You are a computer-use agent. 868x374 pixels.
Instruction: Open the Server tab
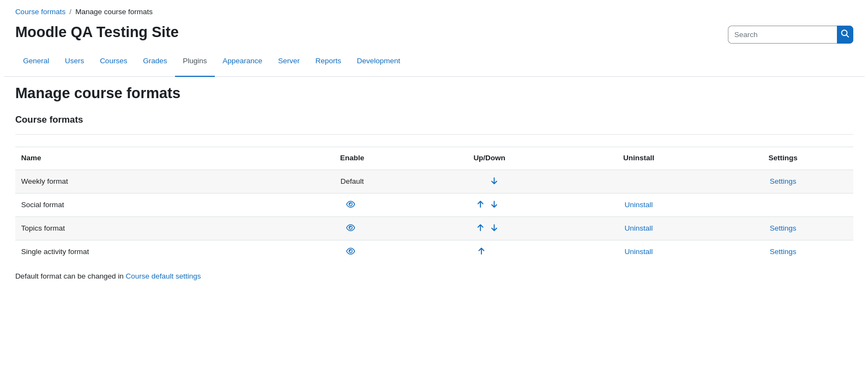coord(289,61)
